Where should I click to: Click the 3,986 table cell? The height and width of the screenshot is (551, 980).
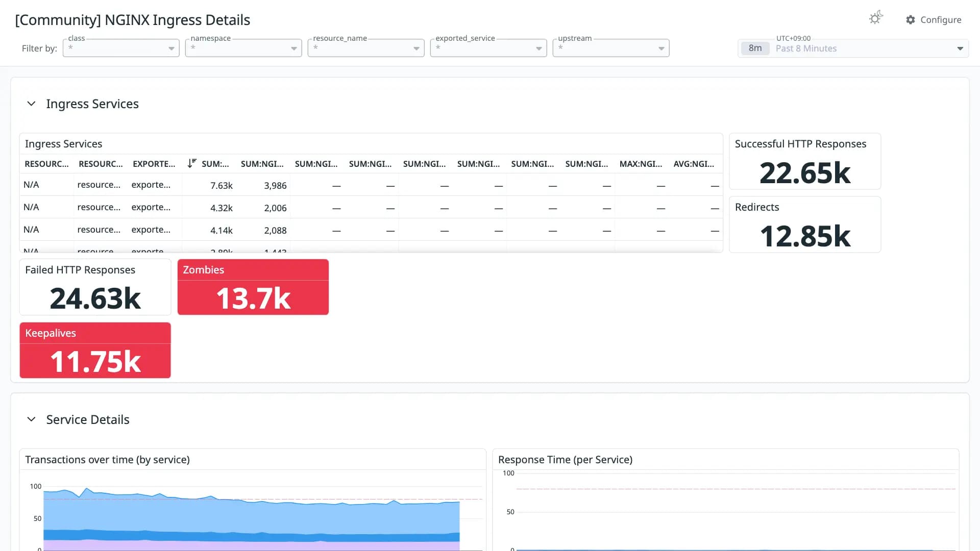(x=276, y=186)
